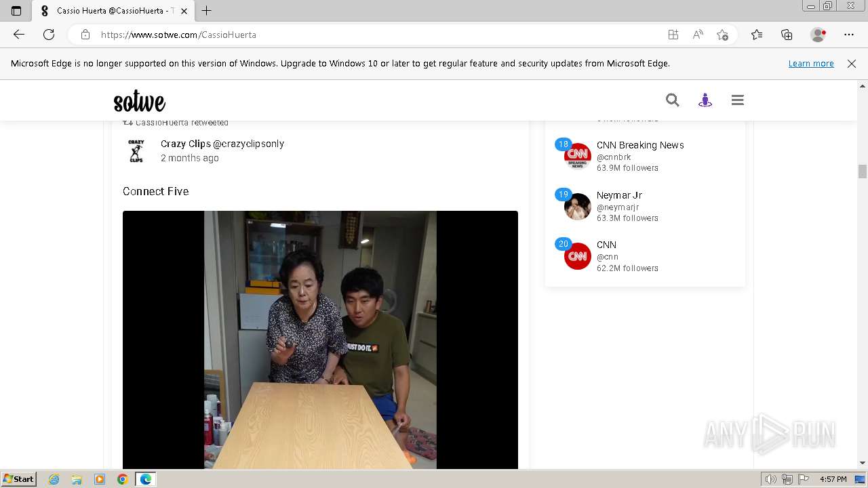868x488 pixels.
Task: Open Neymar Jr profile name
Action: 619,195
